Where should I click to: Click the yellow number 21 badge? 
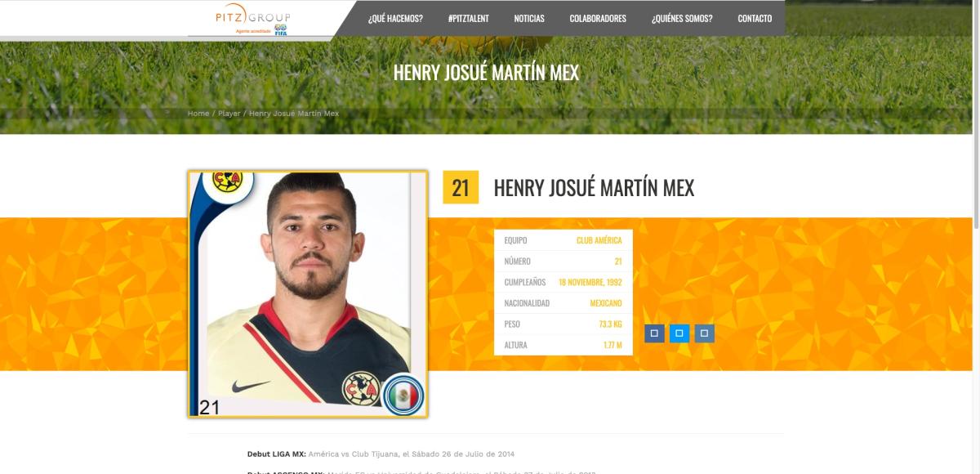461,187
